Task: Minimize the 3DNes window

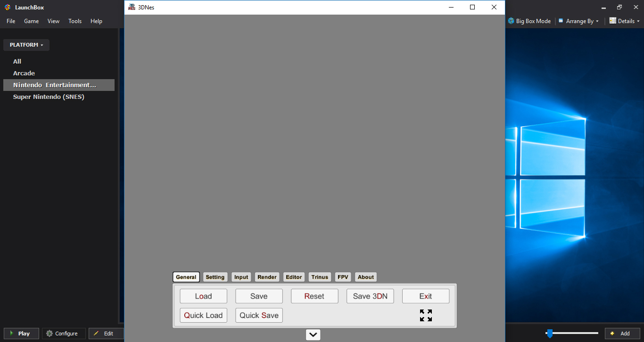Action: [451, 7]
